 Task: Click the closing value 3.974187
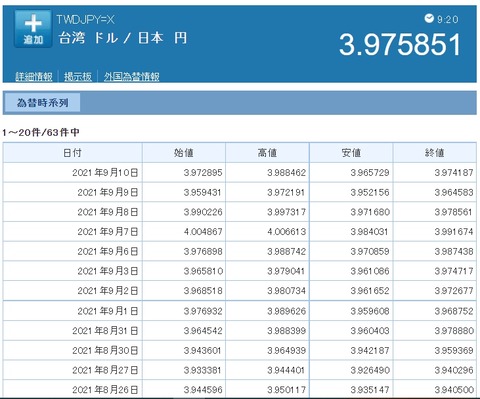(454, 173)
